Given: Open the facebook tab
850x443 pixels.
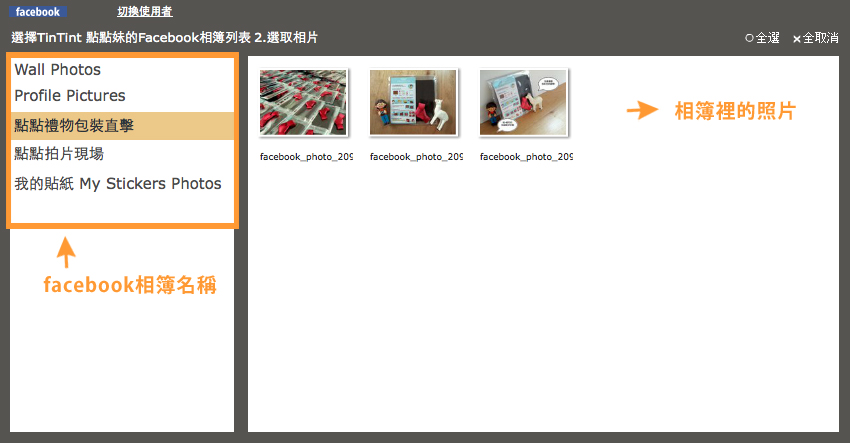Looking at the screenshot, I should click(38, 11).
